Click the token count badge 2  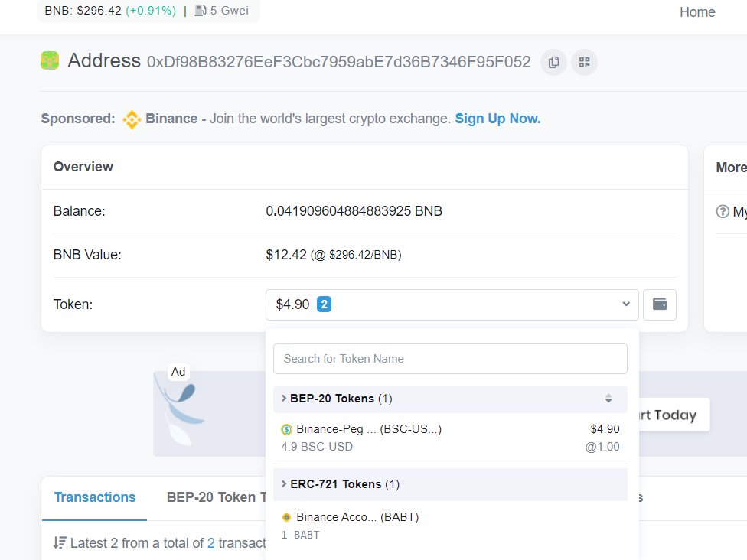click(324, 304)
